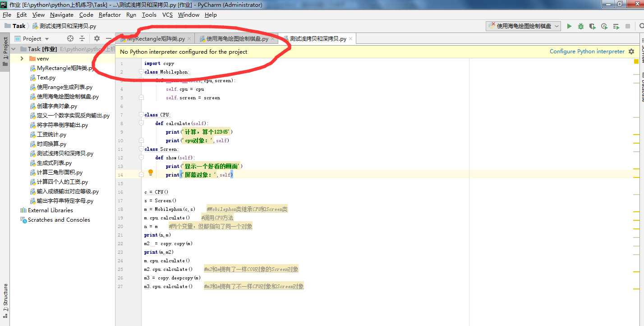Click 测试浅拷贝和深拷贝.py breadcrumb in navigation bar
The width and height of the screenshot is (644, 326).
click(x=64, y=26)
